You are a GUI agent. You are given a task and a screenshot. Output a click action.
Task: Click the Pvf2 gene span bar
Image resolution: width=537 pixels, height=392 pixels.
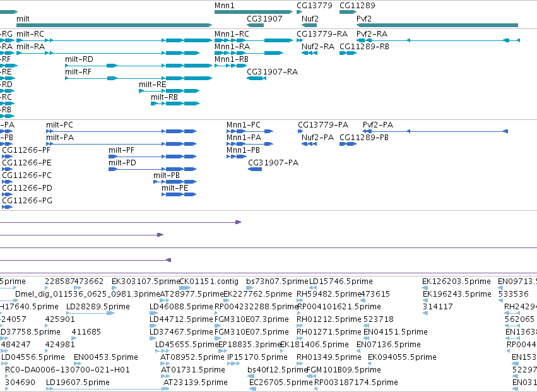click(x=437, y=25)
